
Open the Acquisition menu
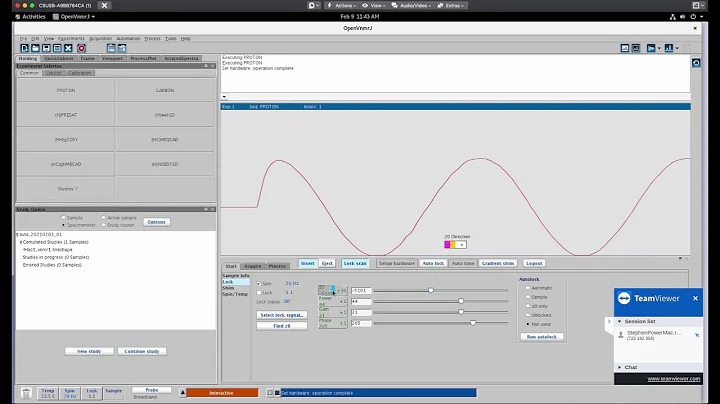click(x=101, y=39)
